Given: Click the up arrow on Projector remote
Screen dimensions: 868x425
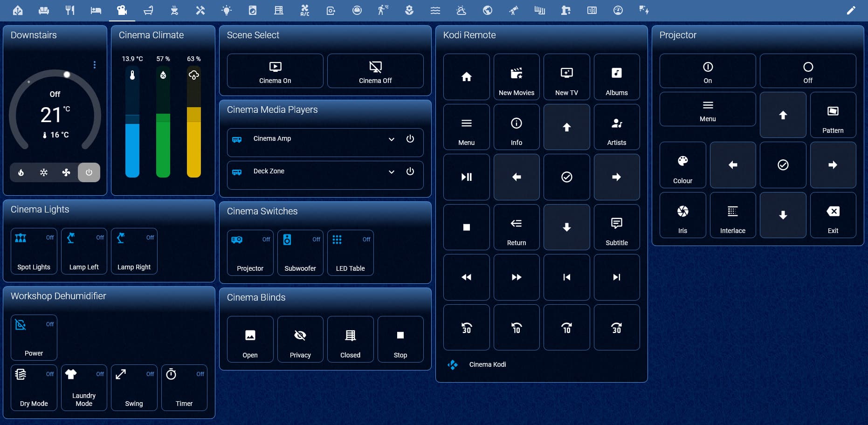Looking at the screenshot, I should point(783,115).
